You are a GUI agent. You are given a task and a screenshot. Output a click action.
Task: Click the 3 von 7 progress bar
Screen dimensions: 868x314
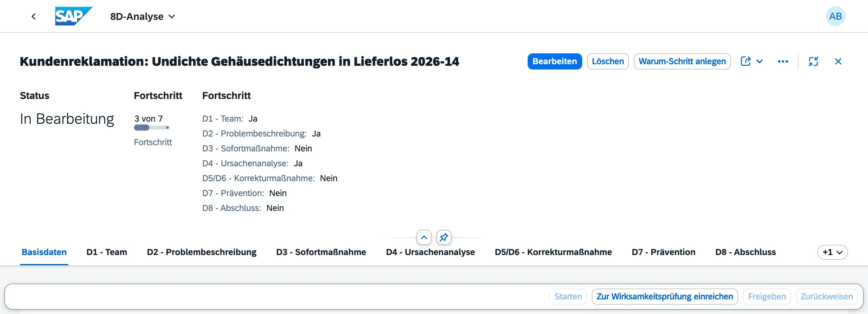[152, 128]
